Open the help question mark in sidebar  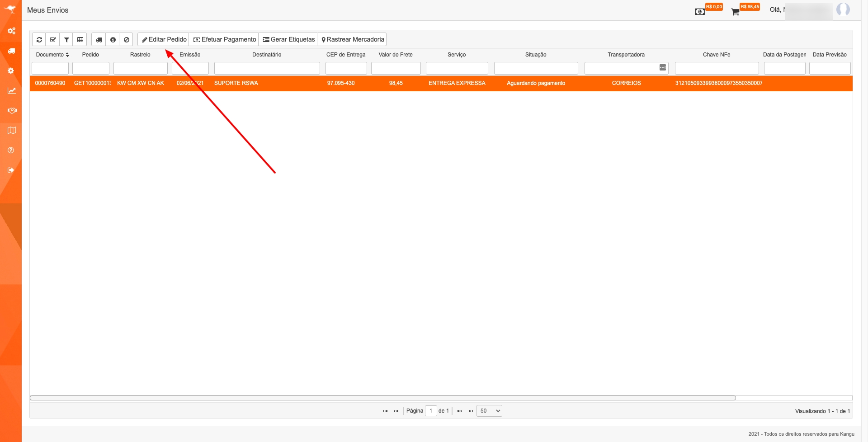(11, 150)
